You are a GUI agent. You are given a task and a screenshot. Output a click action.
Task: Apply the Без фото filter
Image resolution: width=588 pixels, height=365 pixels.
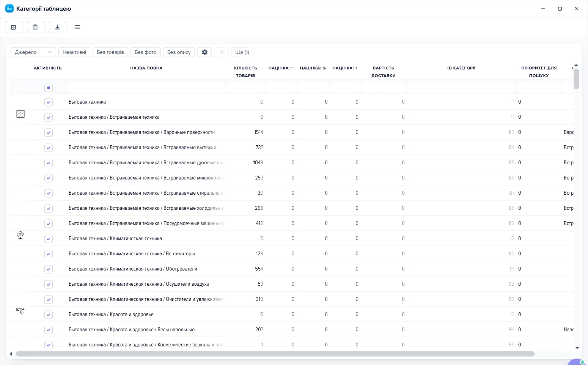[146, 52]
